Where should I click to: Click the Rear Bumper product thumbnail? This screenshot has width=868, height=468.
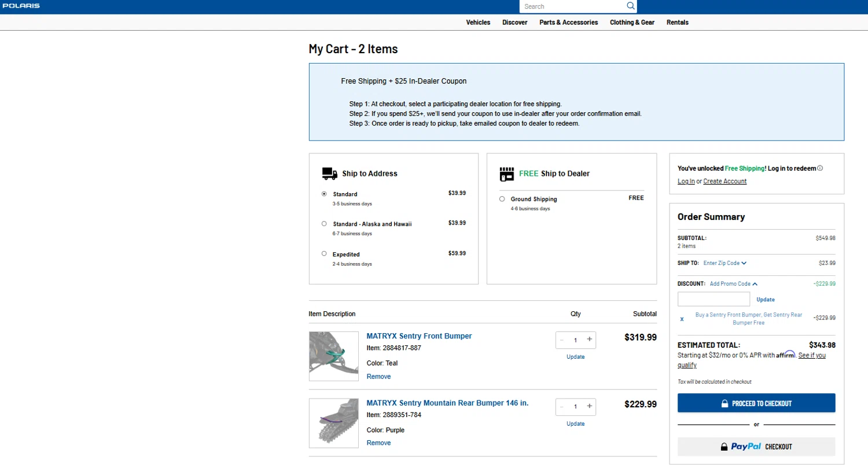pos(334,423)
